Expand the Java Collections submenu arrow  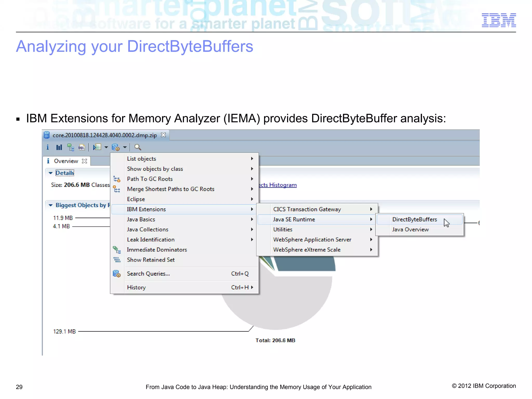pos(252,229)
